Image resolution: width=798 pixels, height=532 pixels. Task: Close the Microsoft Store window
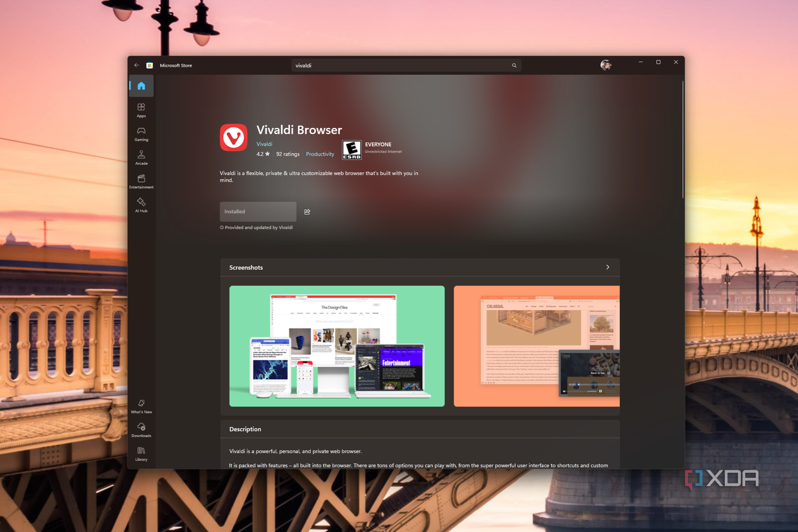tap(676, 62)
